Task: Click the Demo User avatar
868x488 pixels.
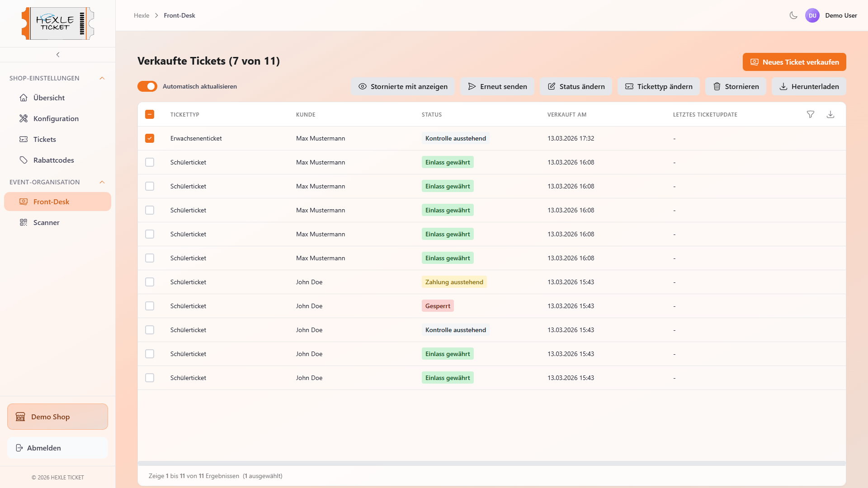Action: [x=812, y=15]
